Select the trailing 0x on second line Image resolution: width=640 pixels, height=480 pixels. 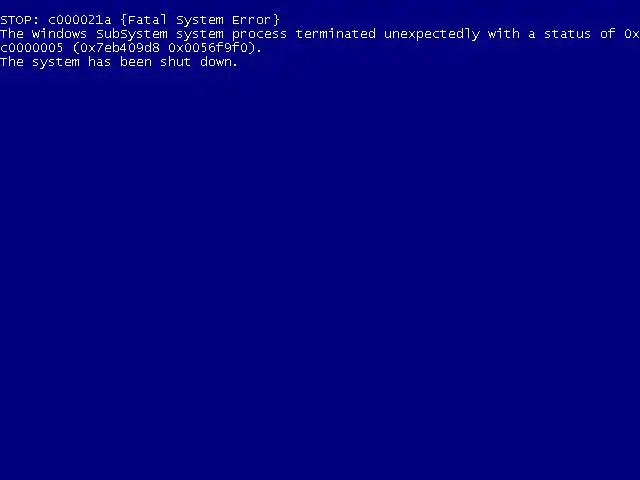click(x=632, y=33)
